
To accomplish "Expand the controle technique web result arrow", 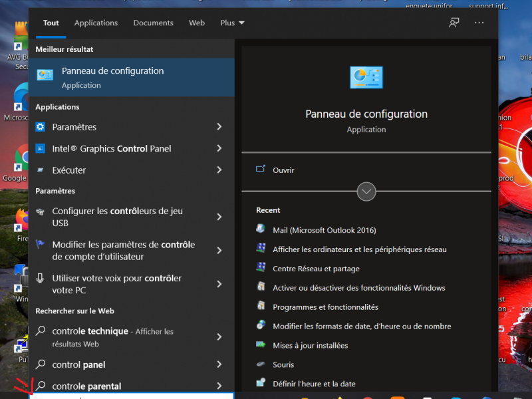I will click(219, 337).
